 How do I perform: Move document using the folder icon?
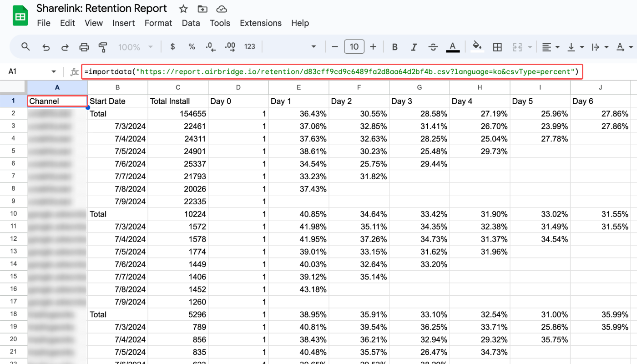[x=202, y=9]
